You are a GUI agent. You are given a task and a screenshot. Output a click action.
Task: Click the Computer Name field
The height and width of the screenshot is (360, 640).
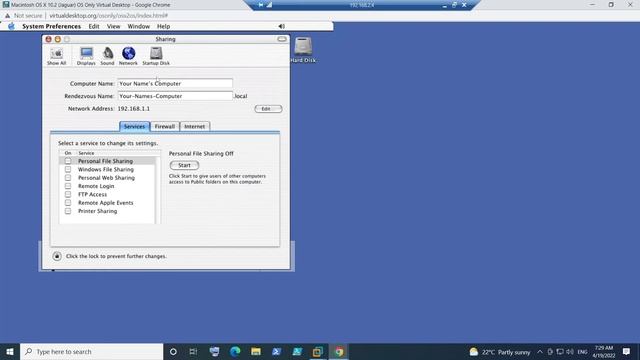point(175,83)
